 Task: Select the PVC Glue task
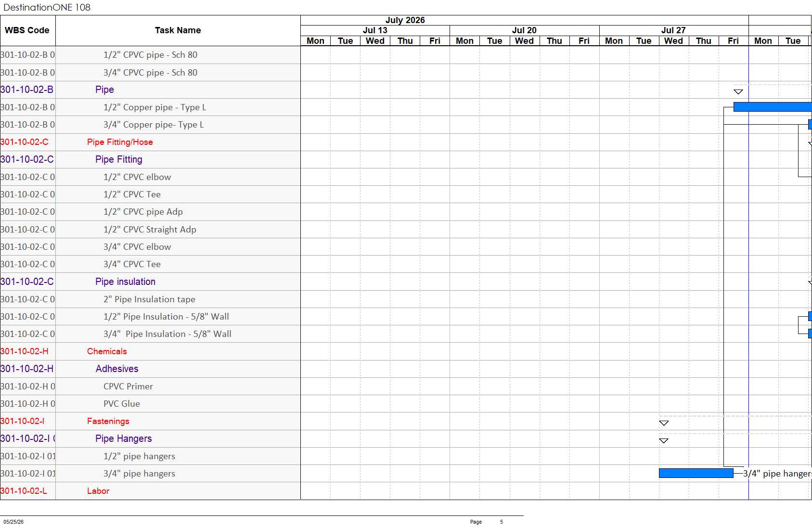click(x=121, y=404)
